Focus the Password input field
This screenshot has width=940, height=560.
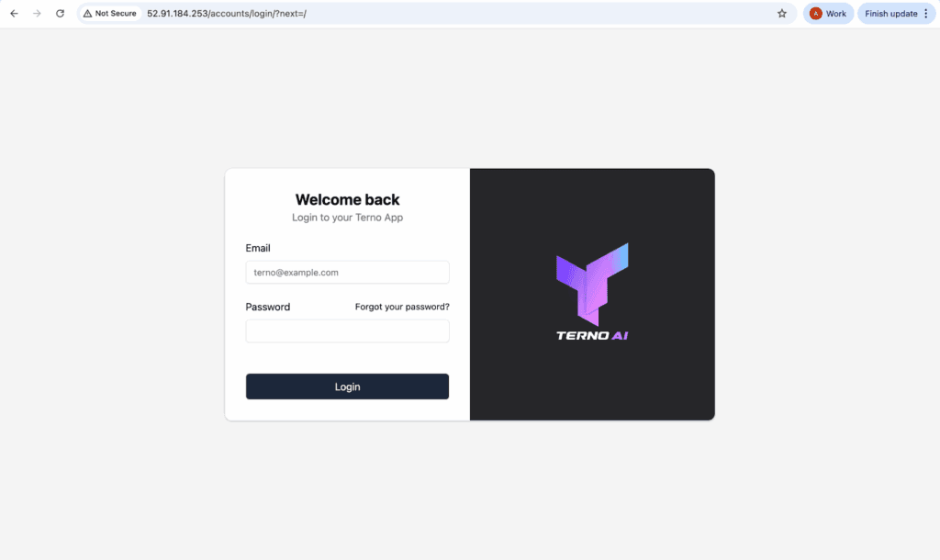click(x=347, y=331)
